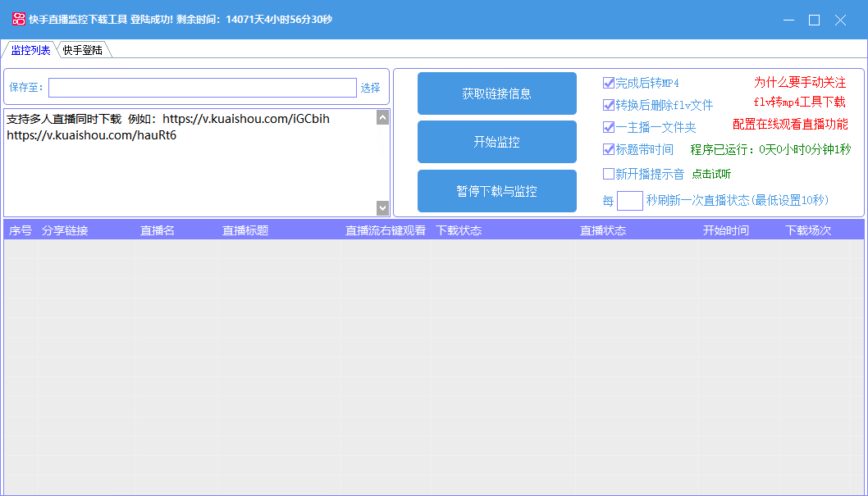Toggle 一主播一文件夹 checkbox
Viewport: 868px width, 496px height.
609,127
